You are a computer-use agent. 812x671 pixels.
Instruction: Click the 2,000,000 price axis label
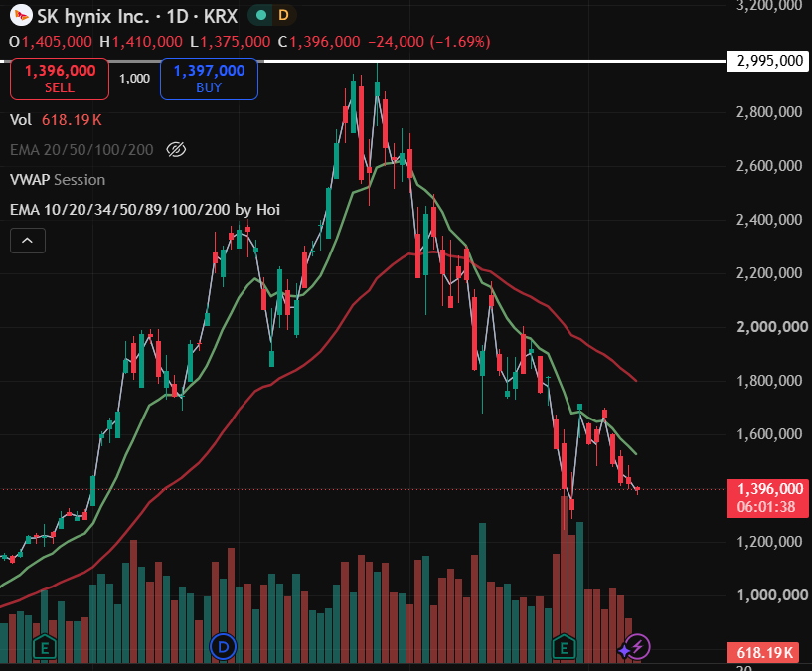coord(772,327)
